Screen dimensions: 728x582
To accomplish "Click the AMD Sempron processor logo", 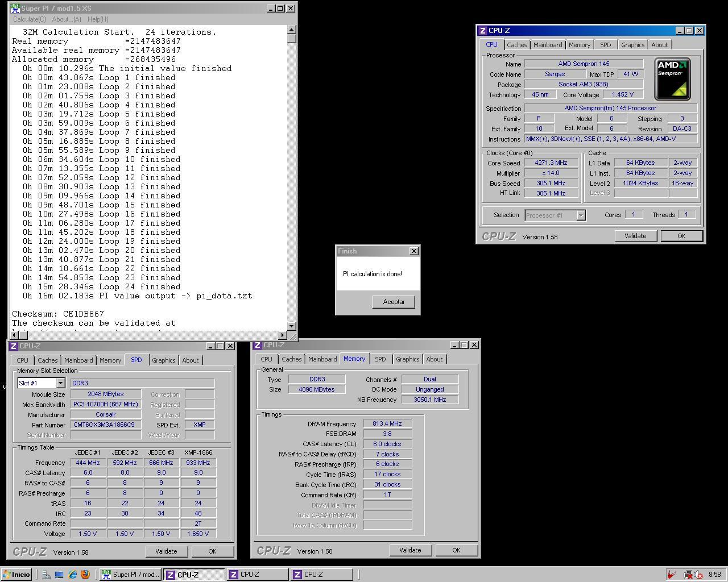I will point(672,79).
